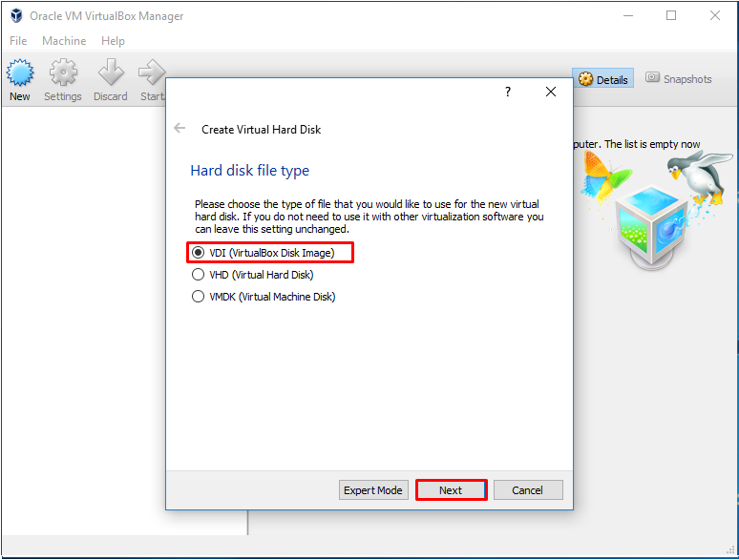Click the dialog help question mark
The width and height of the screenshot is (739, 560).
point(508,92)
